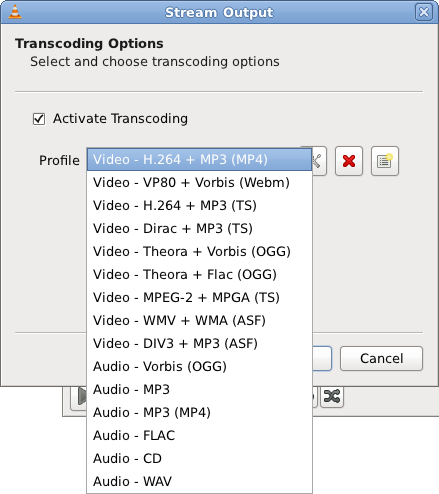Image resolution: width=439 pixels, height=494 pixels.
Task: Create a new profile with list icon
Action: click(x=385, y=161)
